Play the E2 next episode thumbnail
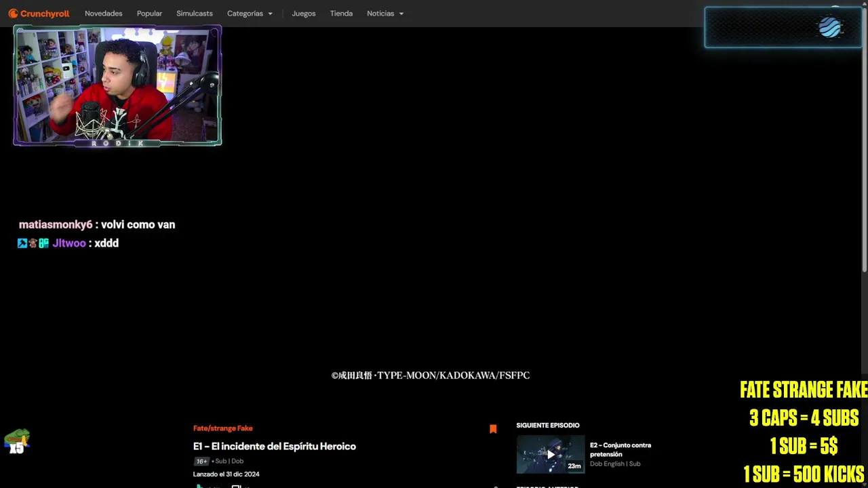Image resolution: width=868 pixels, height=488 pixels. coord(551,454)
